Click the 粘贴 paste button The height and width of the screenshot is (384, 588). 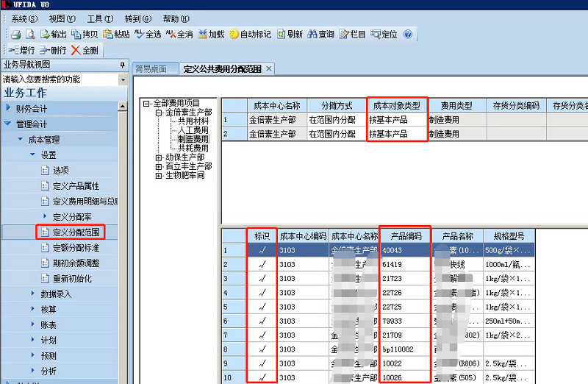click(x=116, y=35)
